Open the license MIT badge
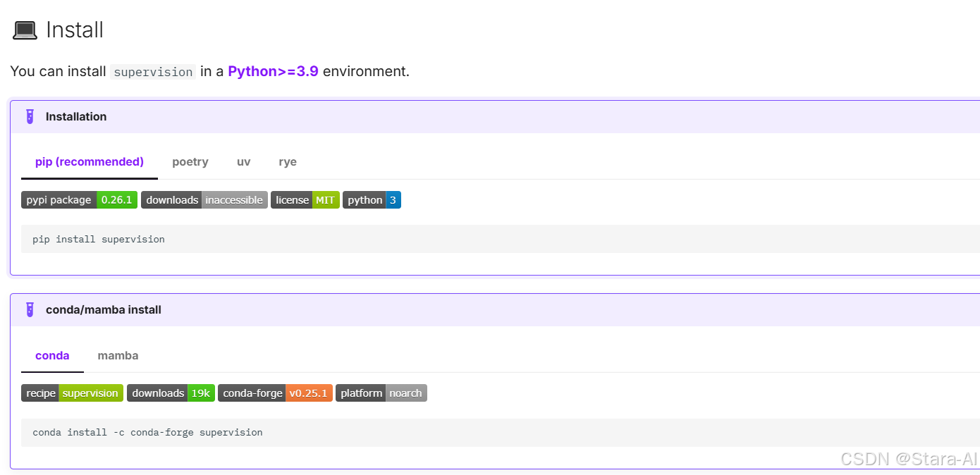Viewport: 980px width, 475px height. (x=305, y=200)
